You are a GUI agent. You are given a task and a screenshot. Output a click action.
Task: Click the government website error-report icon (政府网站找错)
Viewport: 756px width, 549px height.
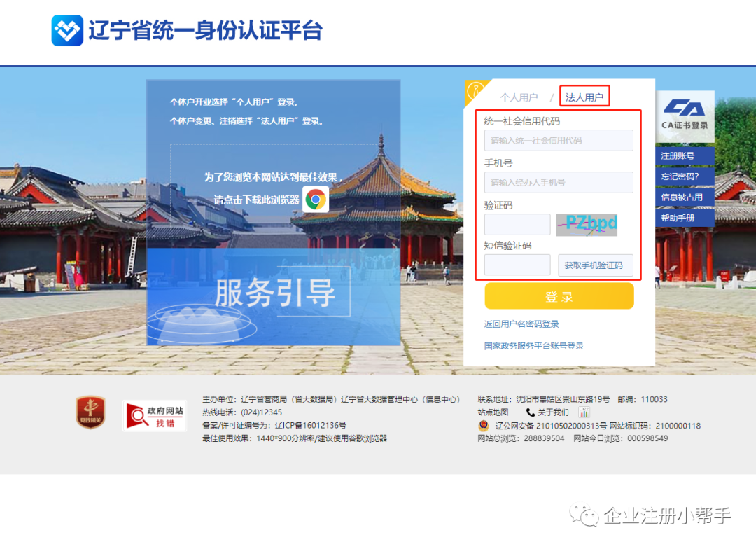[x=154, y=415]
